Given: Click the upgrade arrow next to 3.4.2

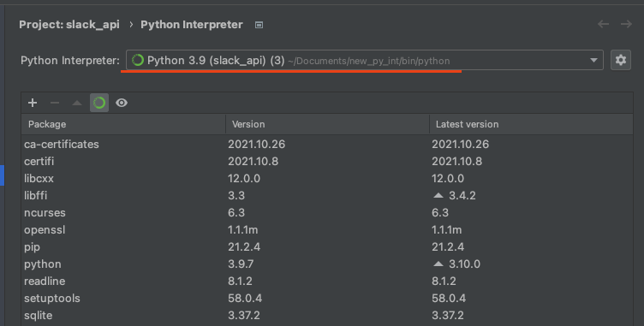Looking at the screenshot, I should click(x=438, y=195).
